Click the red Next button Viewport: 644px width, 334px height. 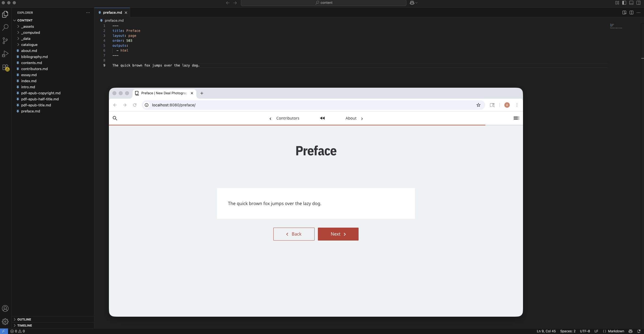(338, 234)
